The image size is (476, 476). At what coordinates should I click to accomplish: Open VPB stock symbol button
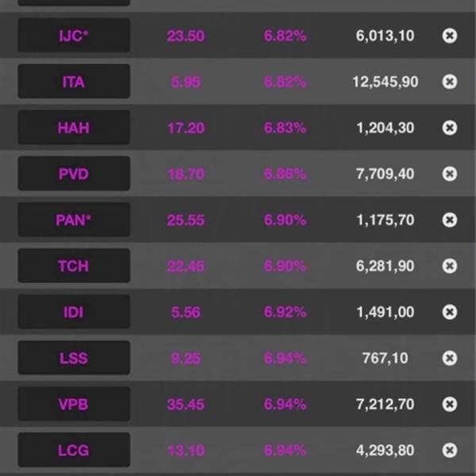74,404
